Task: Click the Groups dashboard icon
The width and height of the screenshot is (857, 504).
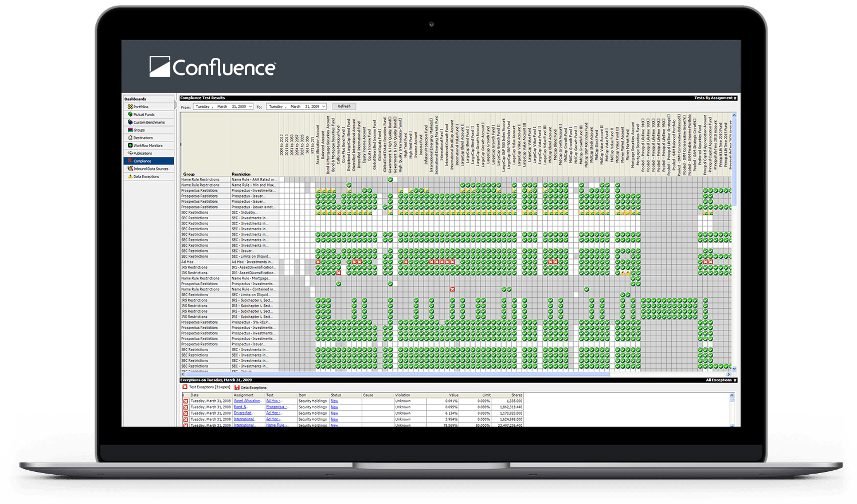Action: click(130, 130)
